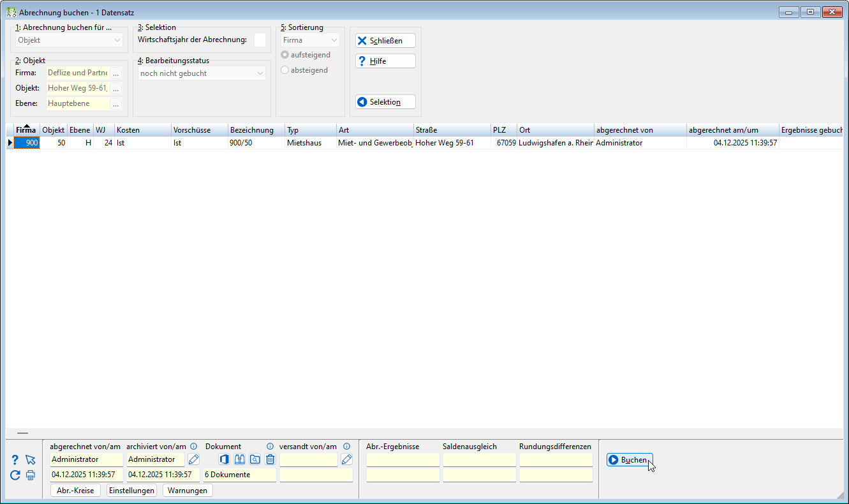Click the Office document icon under Dokument
The height and width of the screenshot is (504, 849).
[x=224, y=459]
